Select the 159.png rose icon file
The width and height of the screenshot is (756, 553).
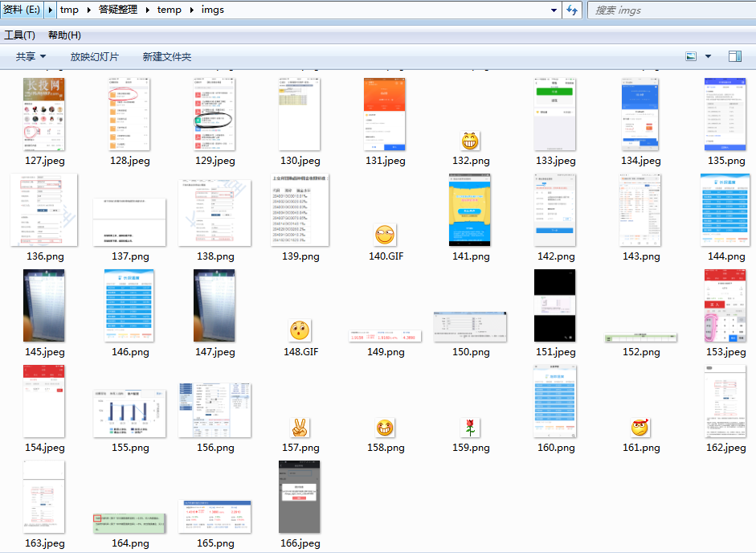(470, 428)
